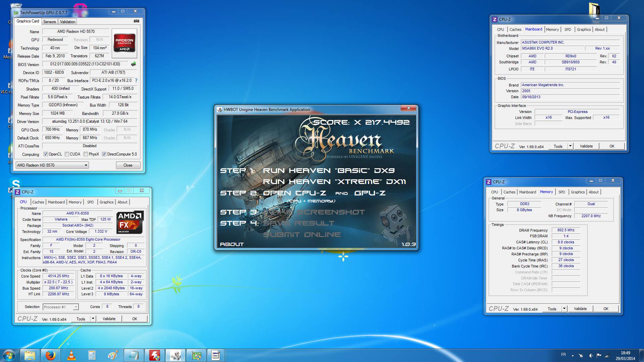
Task: Click Open CPU-Z link in Heaven
Action: (294, 193)
